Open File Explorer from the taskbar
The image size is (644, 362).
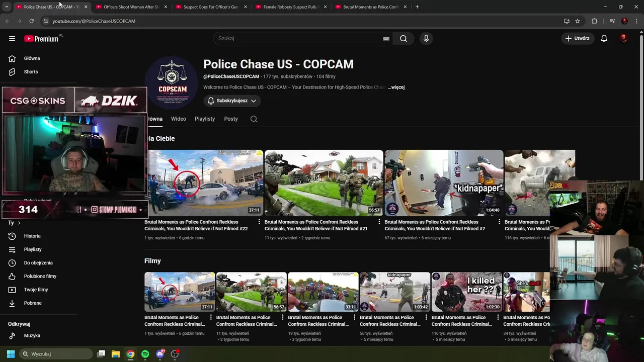(x=115, y=354)
